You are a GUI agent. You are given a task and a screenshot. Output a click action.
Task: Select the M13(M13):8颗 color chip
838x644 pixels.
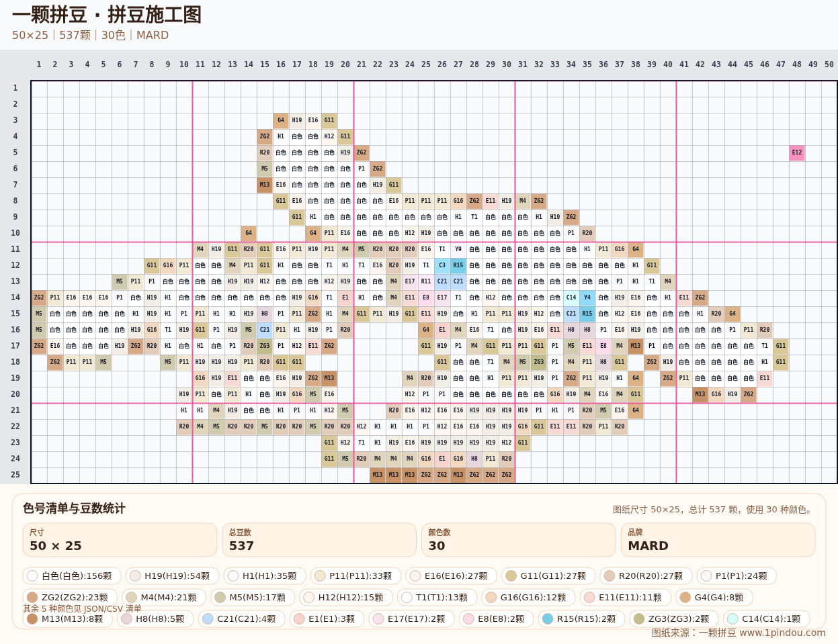coord(68,619)
